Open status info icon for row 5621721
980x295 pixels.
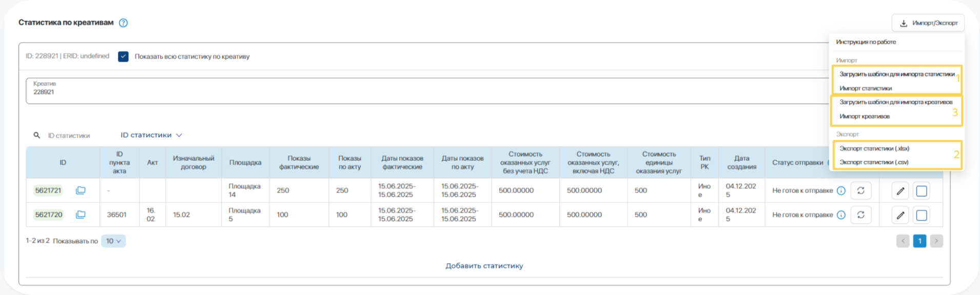pos(841,191)
